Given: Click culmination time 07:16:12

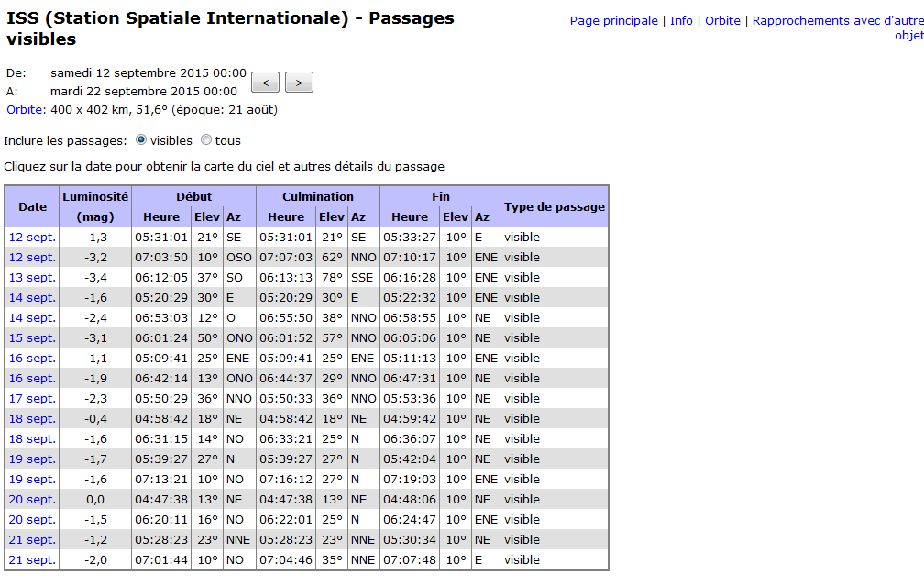Looking at the screenshot, I should click(x=286, y=480).
